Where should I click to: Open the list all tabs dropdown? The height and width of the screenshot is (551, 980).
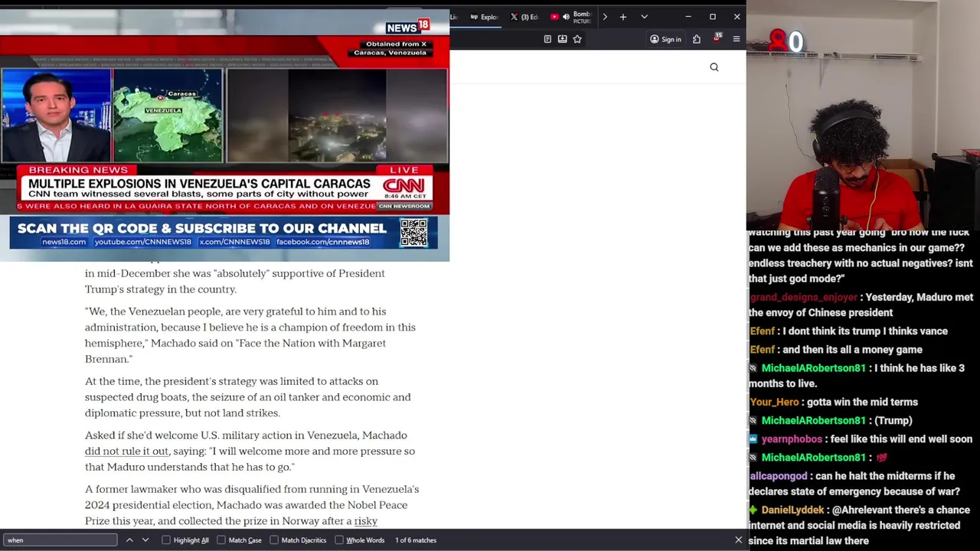(x=644, y=17)
